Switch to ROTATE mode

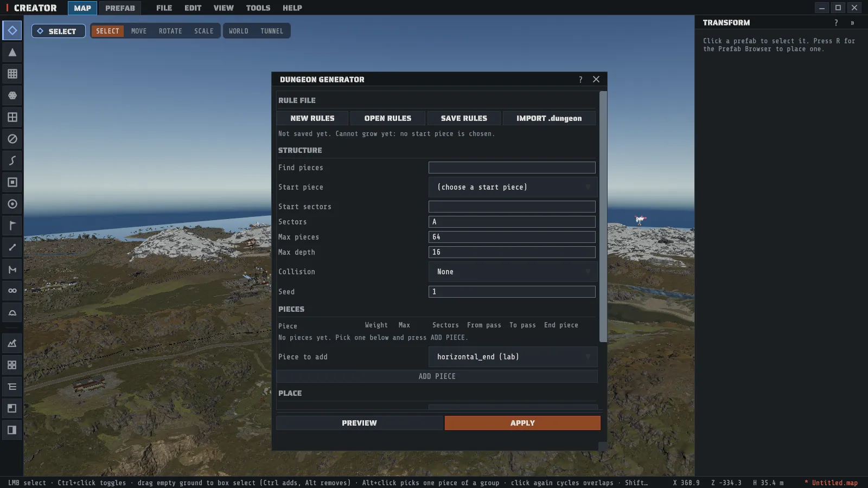pyautogui.click(x=170, y=31)
